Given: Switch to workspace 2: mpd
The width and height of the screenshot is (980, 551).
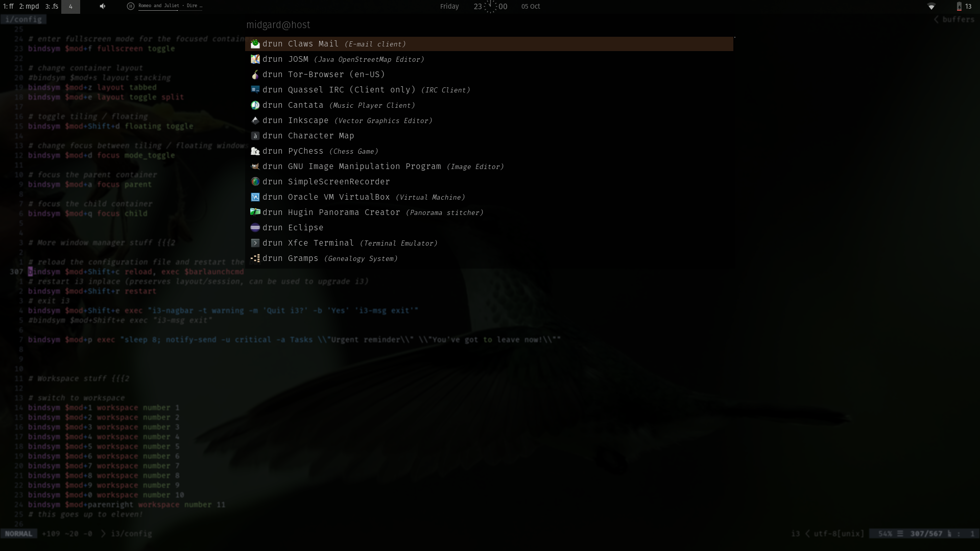Looking at the screenshot, I should point(29,7).
